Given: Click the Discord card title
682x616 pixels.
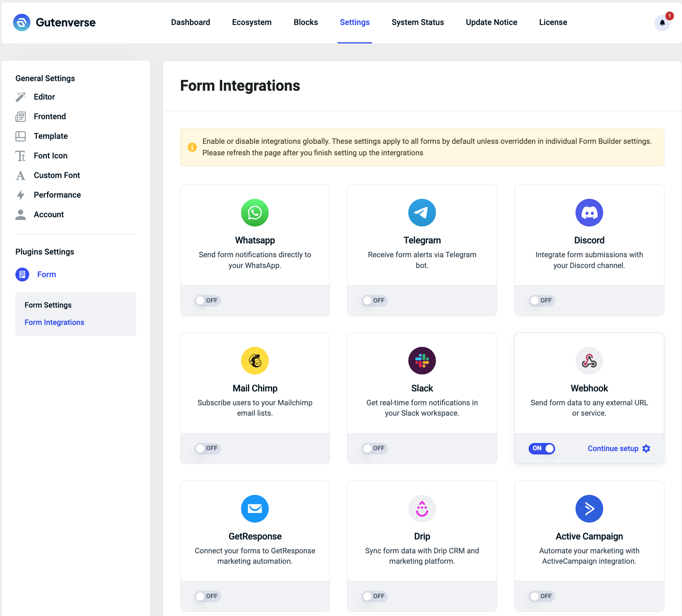Looking at the screenshot, I should [589, 240].
